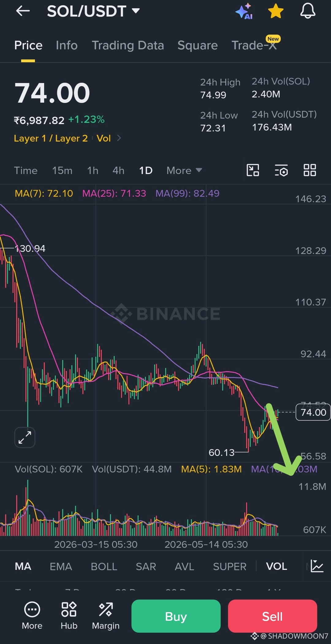Switch to the Trading Data tab
This screenshot has width=331, height=644.
(128, 45)
